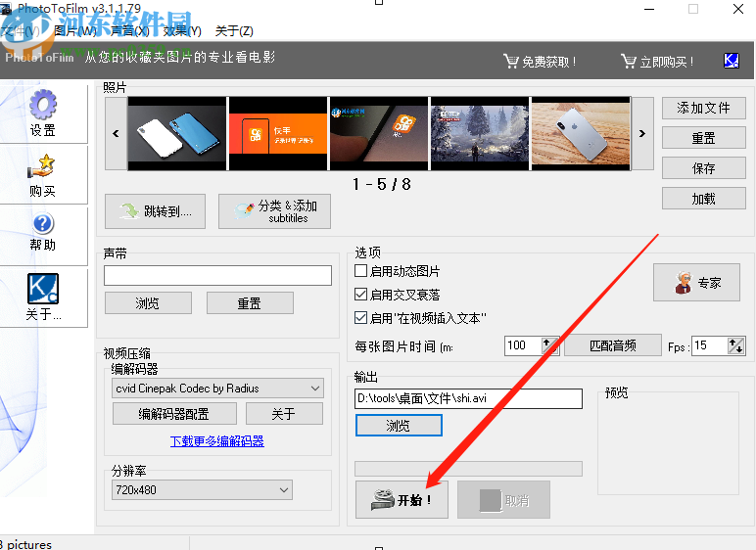Toggle 启用"在视频插入文本" checkbox
756x550 pixels.
click(360, 318)
